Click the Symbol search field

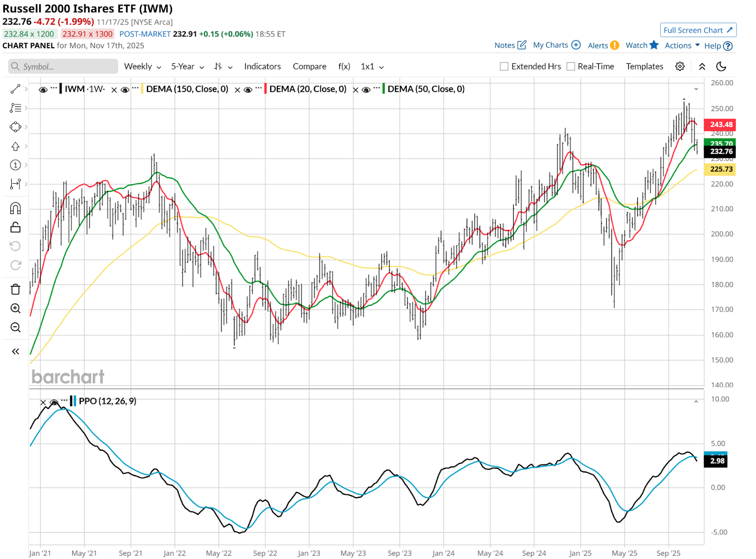(x=63, y=67)
